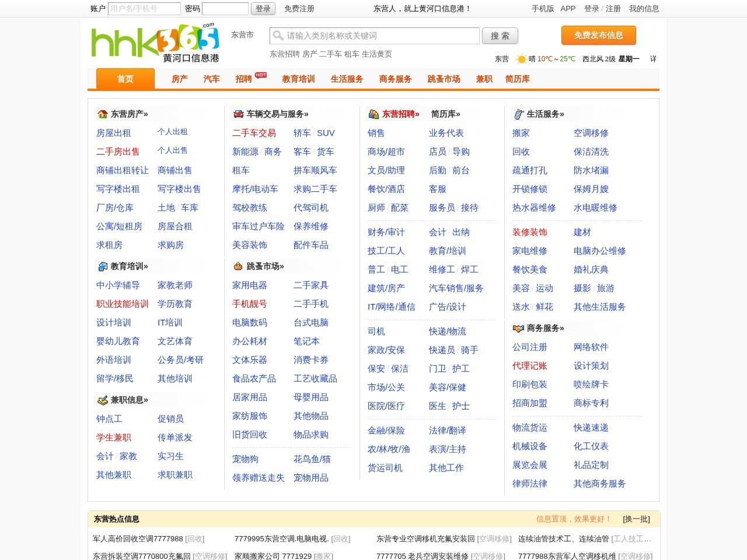This screenshot has height=560, width=747.
Task: Open the 跳蚤市场 navigation tab
Action: [x=444, y=79]
